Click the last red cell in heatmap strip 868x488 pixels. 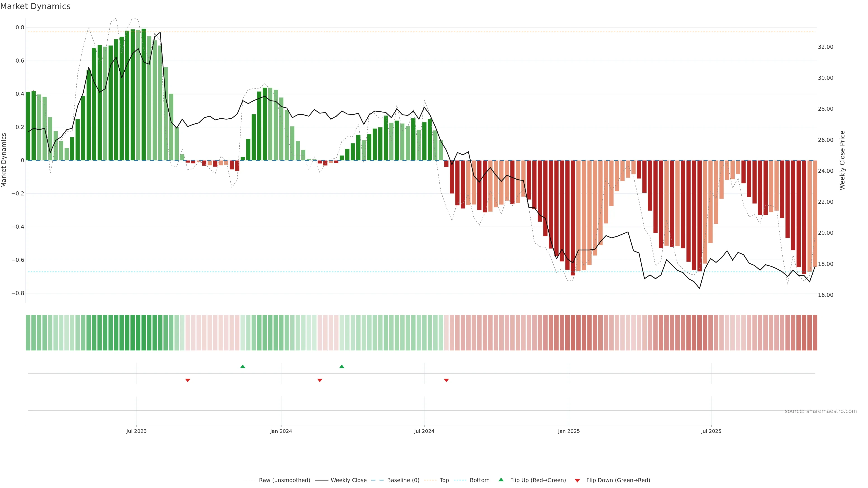click(x=815, y=333)
